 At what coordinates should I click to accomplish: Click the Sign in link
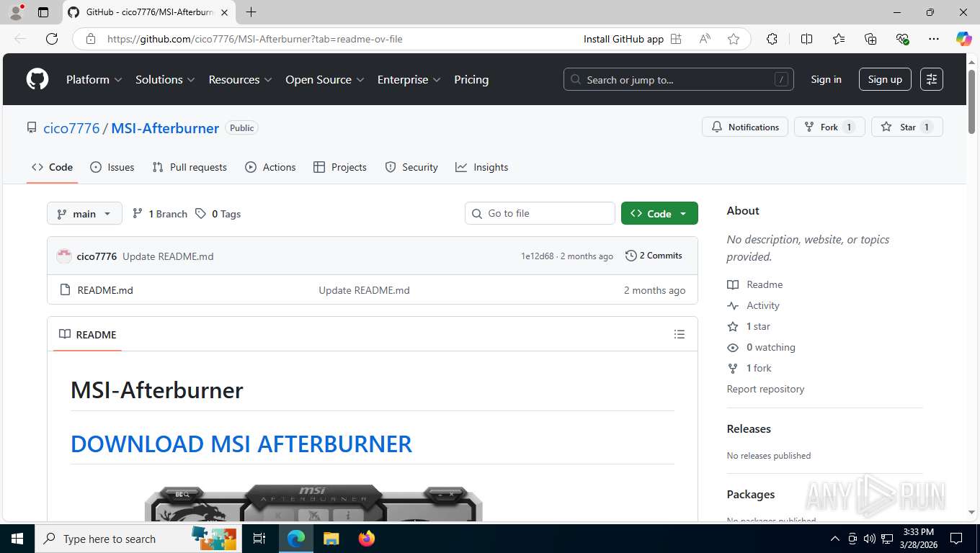pos(826,79)
